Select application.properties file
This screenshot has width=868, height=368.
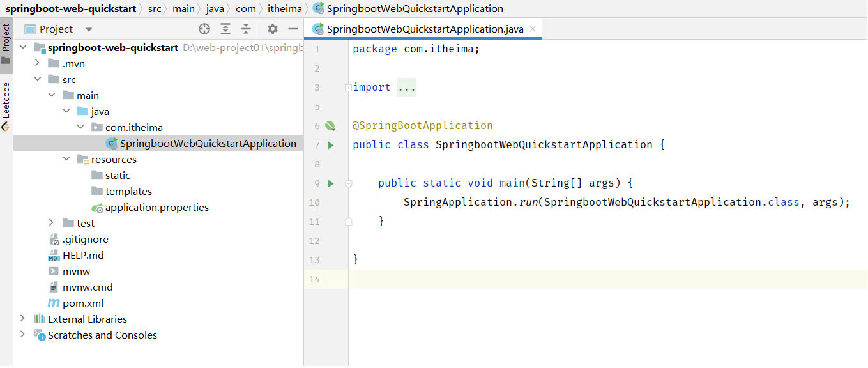(x=156, y=208)
